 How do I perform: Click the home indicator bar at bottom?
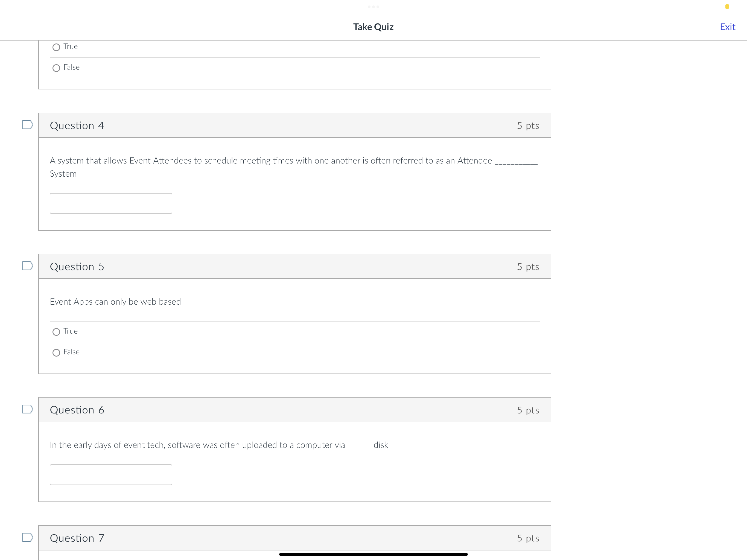click(373, 554)
